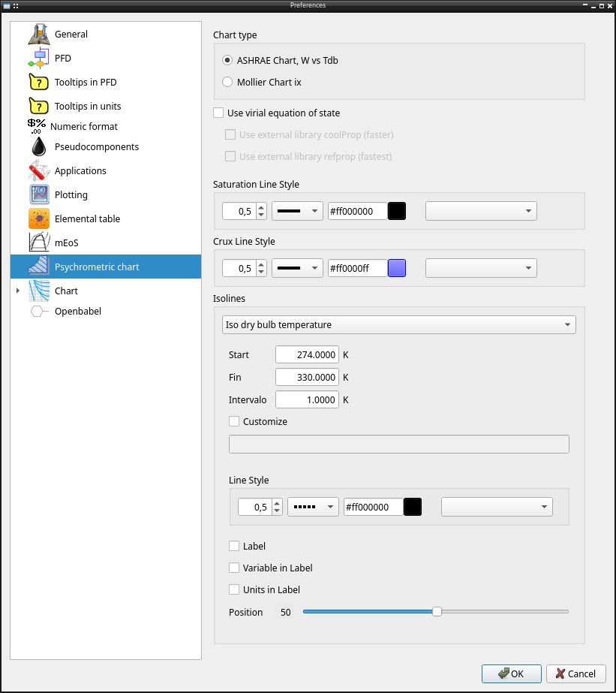
Task: Open the Crux line dash style dropdown
Action: [297, 268]
